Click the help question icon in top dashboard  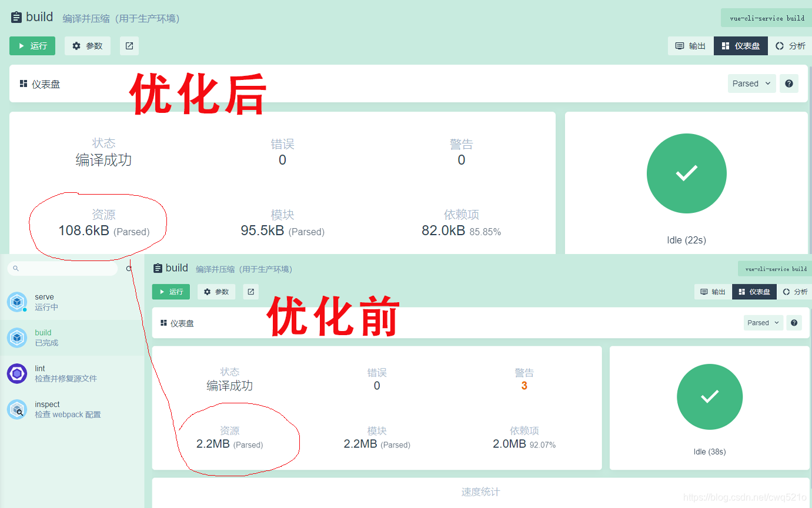click(x=789, y=83)
